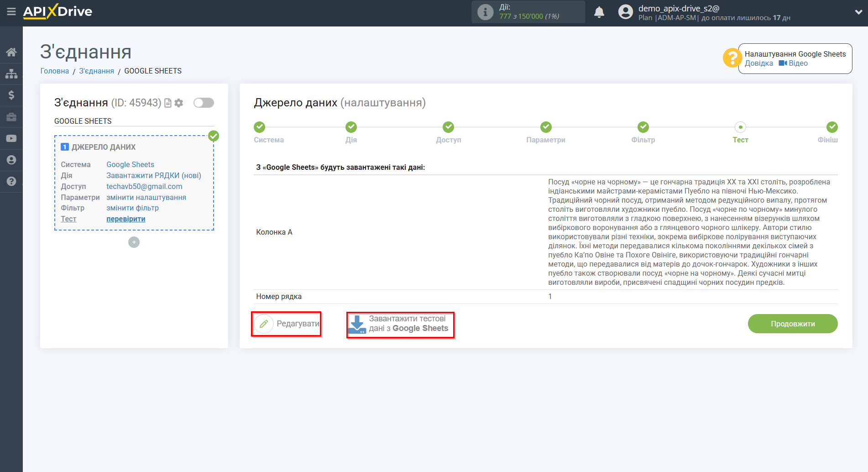
Task: Click the Колонка А row label
Action: pos(274,232)
